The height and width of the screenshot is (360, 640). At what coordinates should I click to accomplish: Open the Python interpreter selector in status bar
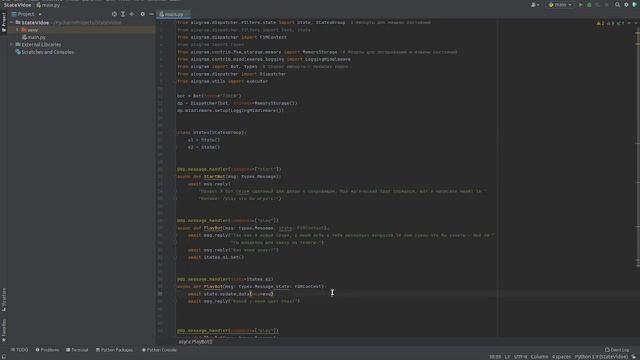(601, 357)
